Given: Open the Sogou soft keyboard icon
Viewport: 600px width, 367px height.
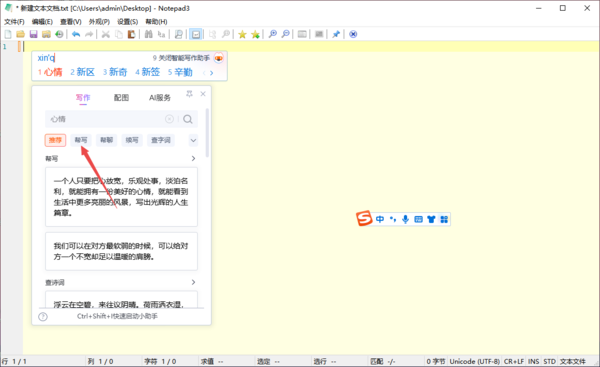Looking at the screenshot, I should 419,219.
